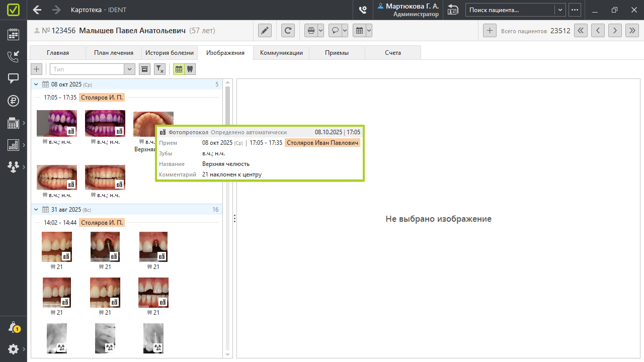The width and height of the screenshot is (644, 362).
Task: Go to the next patient
Action: click(x=614, y=31)
